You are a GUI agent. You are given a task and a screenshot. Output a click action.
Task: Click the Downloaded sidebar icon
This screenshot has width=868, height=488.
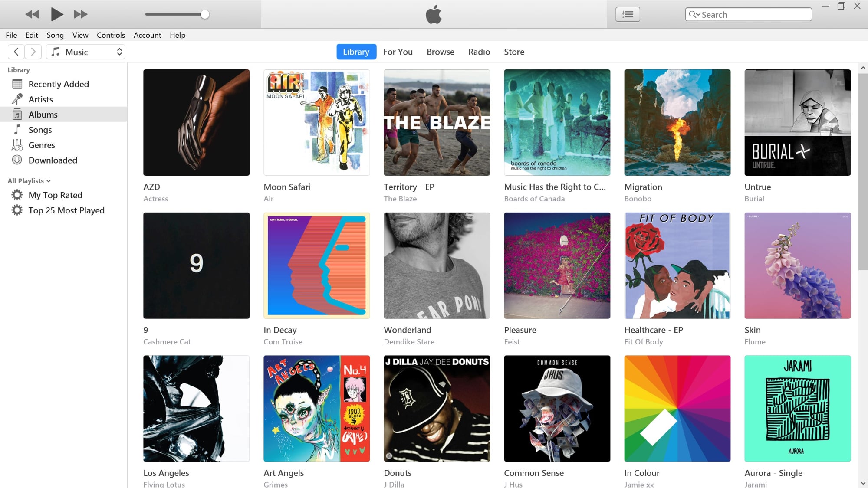(x=18, y=160)
